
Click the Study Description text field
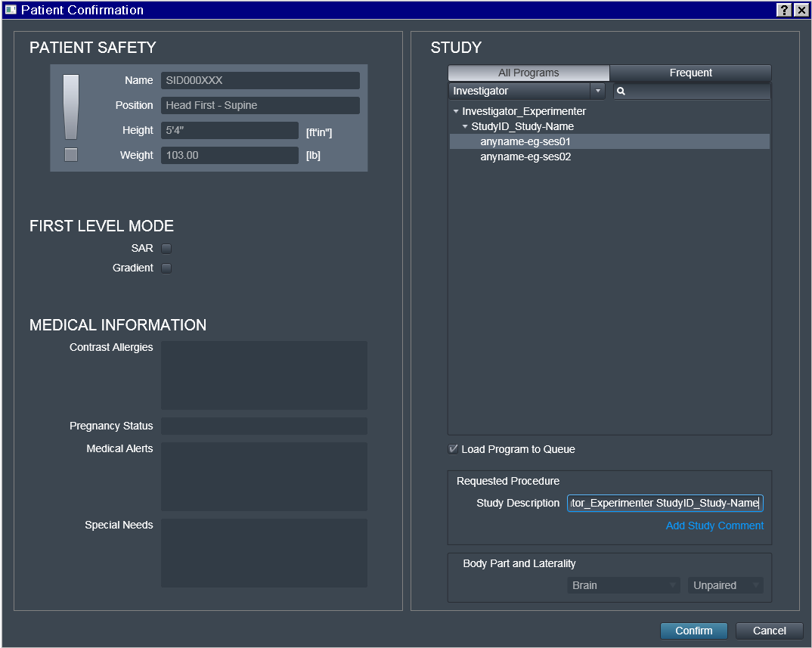pyautogui.click(x=665, y=504)
